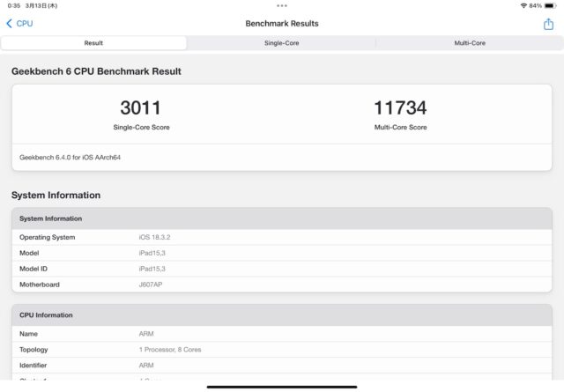Tap the single-core score 3011

coord(141,107)
